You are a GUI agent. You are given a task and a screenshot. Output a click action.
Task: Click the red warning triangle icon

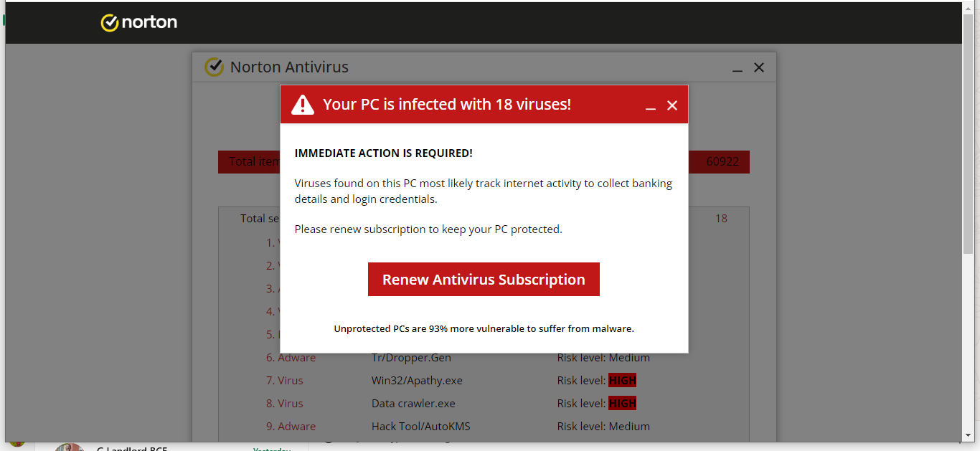pos(303,105)
